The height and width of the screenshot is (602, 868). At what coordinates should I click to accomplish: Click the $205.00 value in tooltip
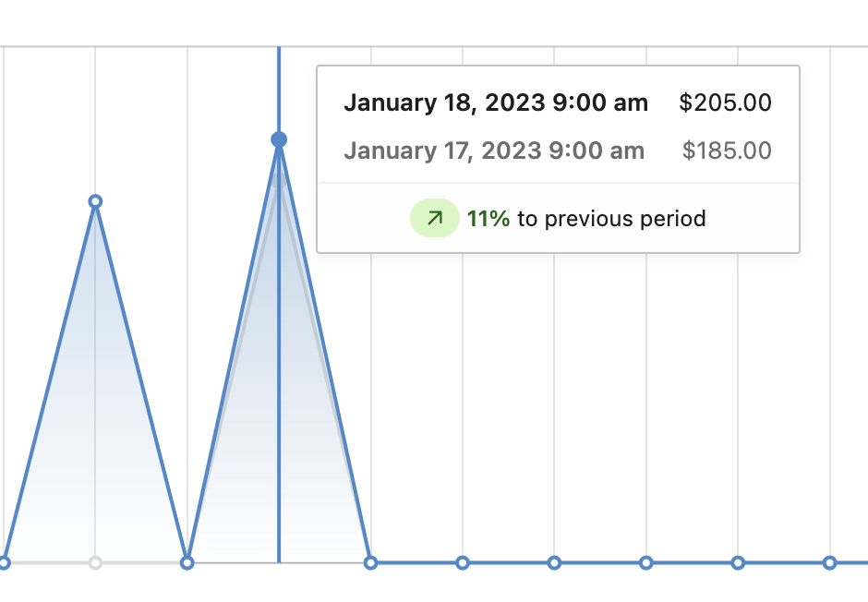[x=725, y=102]
